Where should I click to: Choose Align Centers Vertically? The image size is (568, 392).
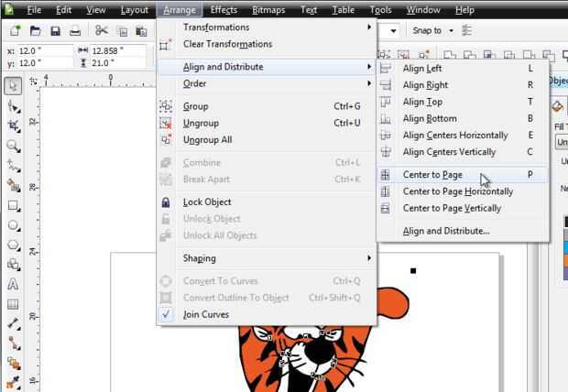pyautogui.click(x=463, y=152)
